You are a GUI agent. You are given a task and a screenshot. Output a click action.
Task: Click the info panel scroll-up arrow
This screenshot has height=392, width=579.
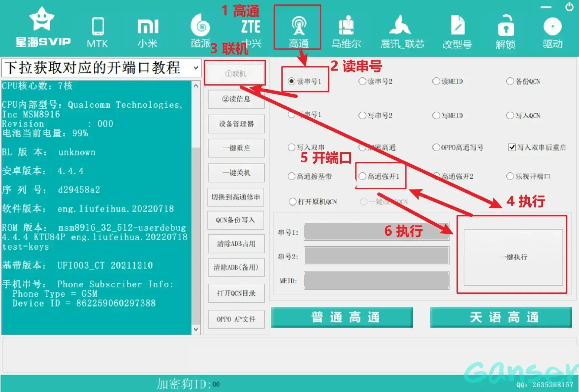196,86
